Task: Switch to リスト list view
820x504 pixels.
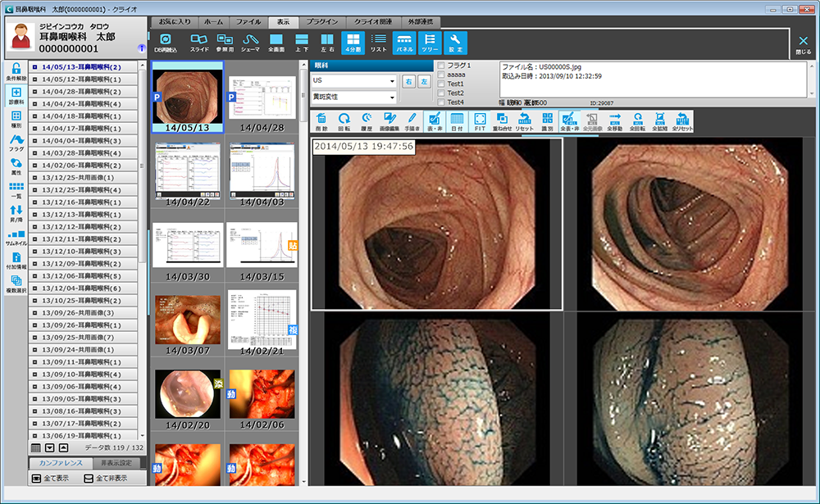Action: [x=379, y=43]
